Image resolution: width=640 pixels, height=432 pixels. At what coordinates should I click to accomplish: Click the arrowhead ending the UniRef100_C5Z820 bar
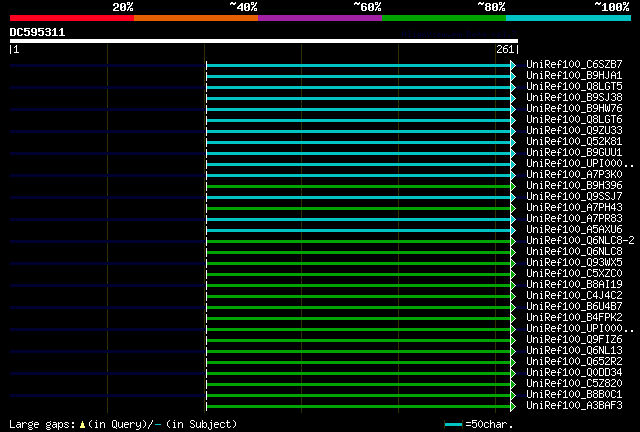coord(513,385)
